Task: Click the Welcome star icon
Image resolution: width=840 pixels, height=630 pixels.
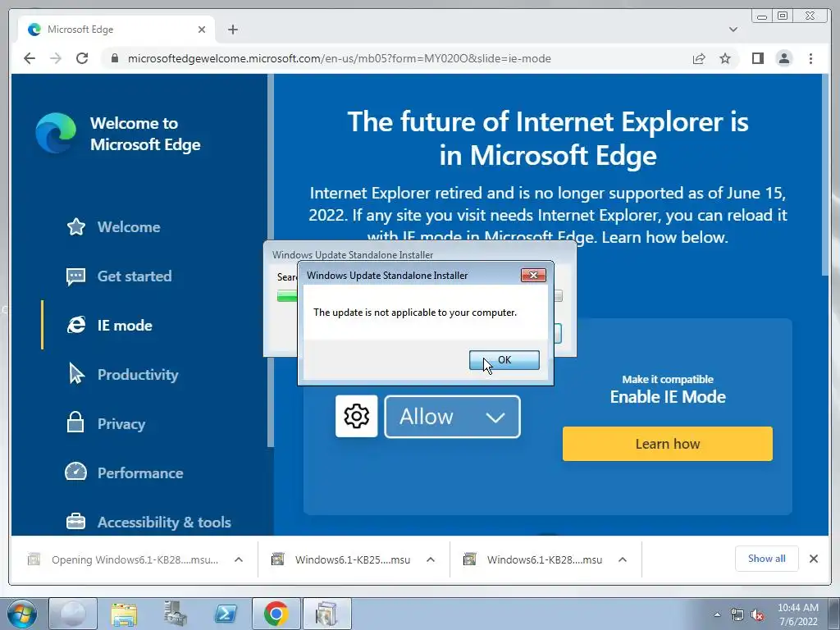Action: (x=76, y=227)
